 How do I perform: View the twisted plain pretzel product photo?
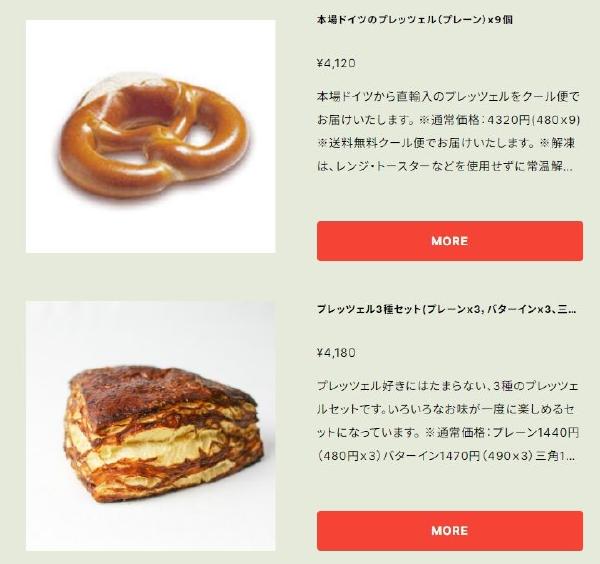(x=150, y=136)
